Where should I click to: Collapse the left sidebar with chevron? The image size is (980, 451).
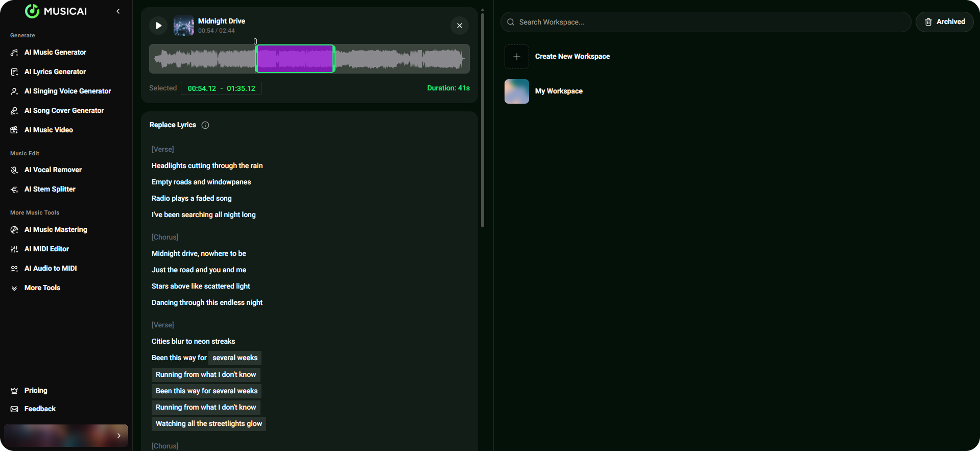(x=118, y=11)
